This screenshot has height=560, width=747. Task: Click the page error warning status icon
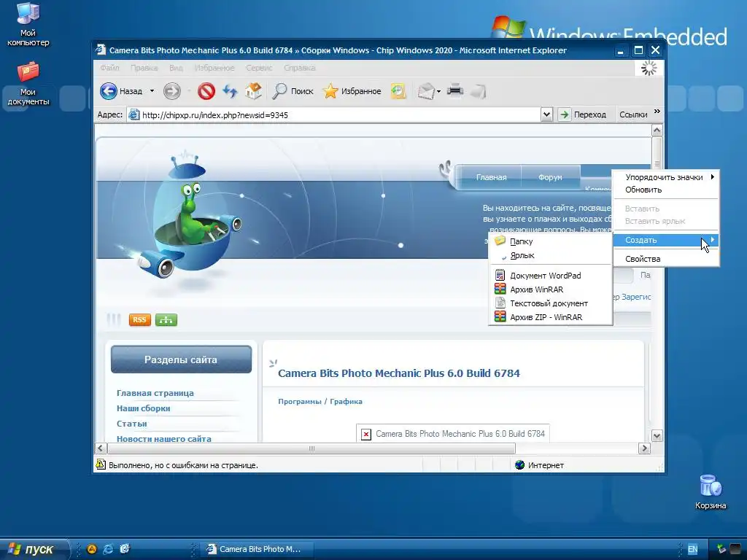pyautogui.click(x=101, y=464)
